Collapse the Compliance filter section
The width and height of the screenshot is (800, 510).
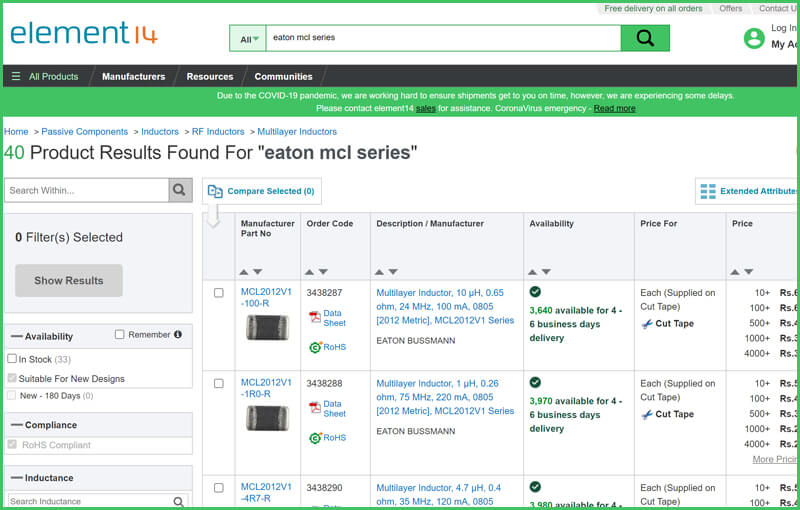17,425
